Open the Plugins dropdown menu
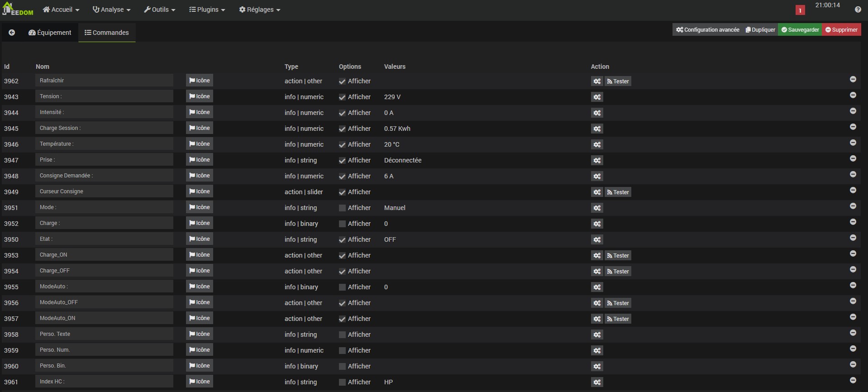 pyautogui.click(x=207, y=10)
